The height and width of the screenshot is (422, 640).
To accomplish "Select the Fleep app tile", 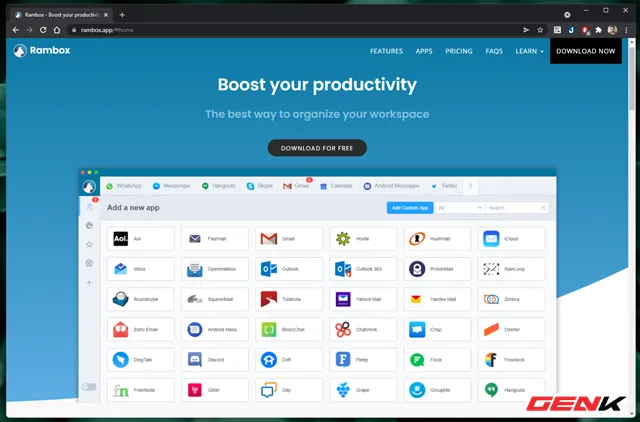I will click(x=363, y=360).
